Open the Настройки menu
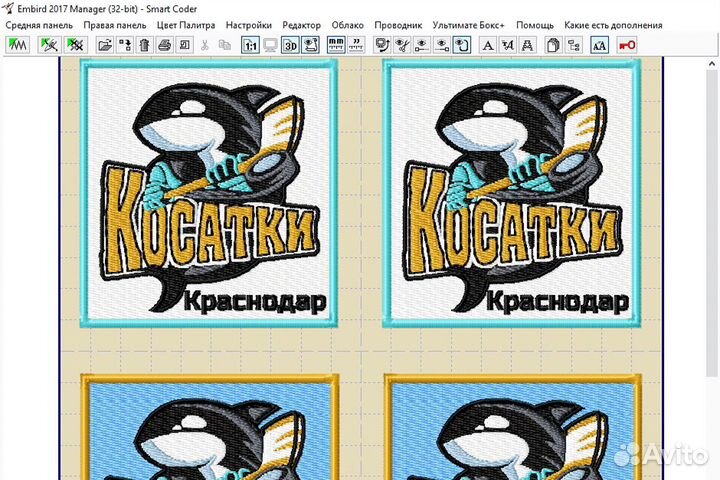This screenshot has width=720, height=480. pyautogui.click(x=249, y=25)
